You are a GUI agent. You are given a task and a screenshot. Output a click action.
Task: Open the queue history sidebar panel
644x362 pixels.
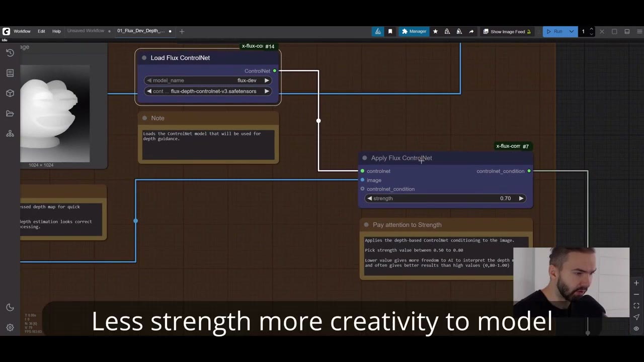pyautogui.click(x=10, y=53)
